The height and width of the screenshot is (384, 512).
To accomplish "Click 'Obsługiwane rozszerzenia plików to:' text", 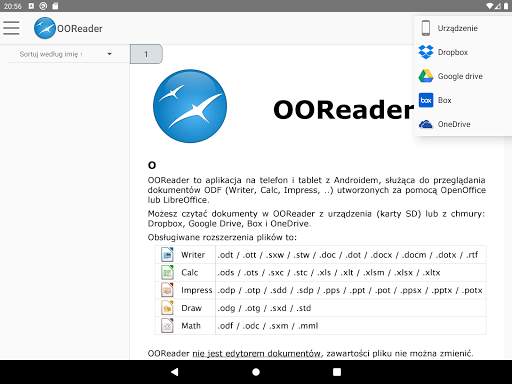I will 222,237.
